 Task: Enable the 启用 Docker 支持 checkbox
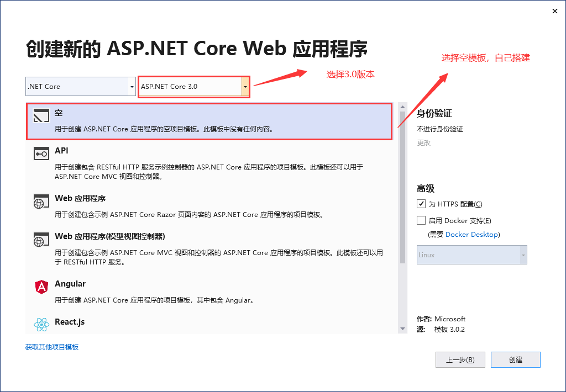[421, 220]
